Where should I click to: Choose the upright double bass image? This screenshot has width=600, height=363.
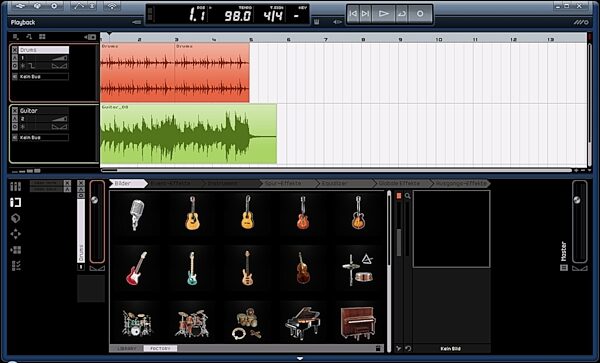click(x=303, y=268)
